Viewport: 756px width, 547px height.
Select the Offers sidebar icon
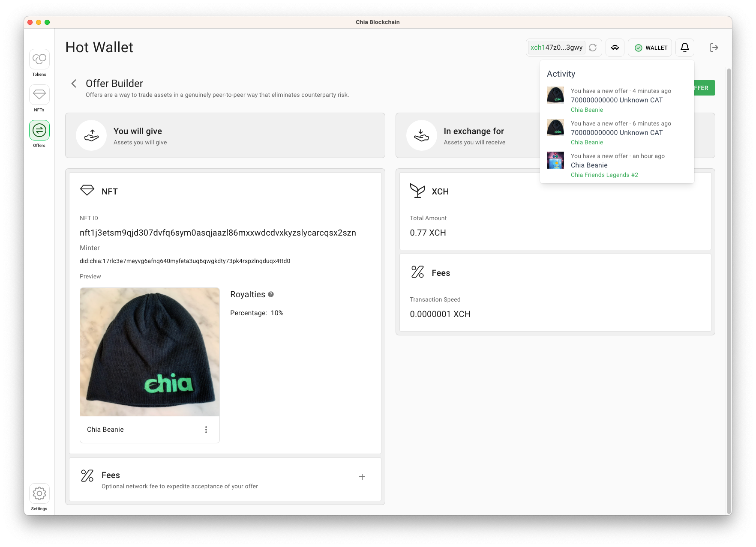coord(39,130)
